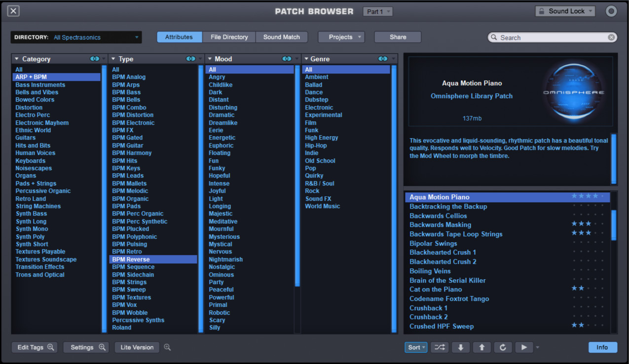Click the Type column scrollbar
The width and height of the screenshot is (629, 364).
(201, 199)
